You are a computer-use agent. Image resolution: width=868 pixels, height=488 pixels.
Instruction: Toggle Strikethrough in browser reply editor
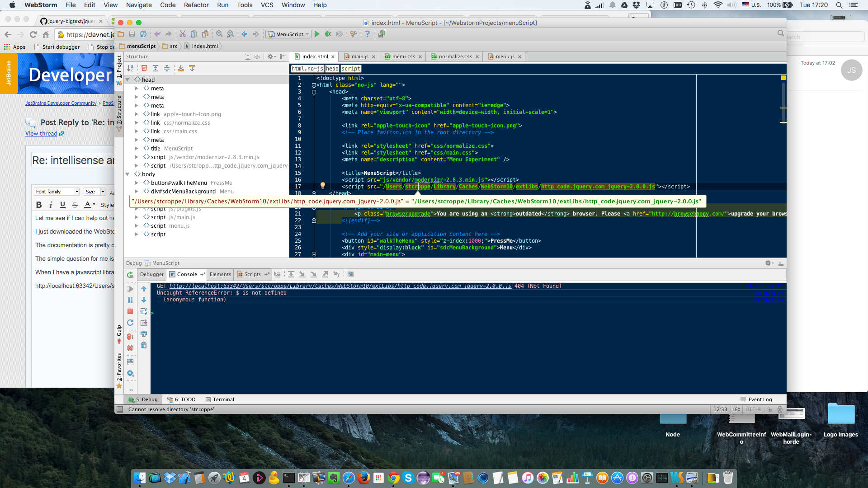(x=75, y=205)
